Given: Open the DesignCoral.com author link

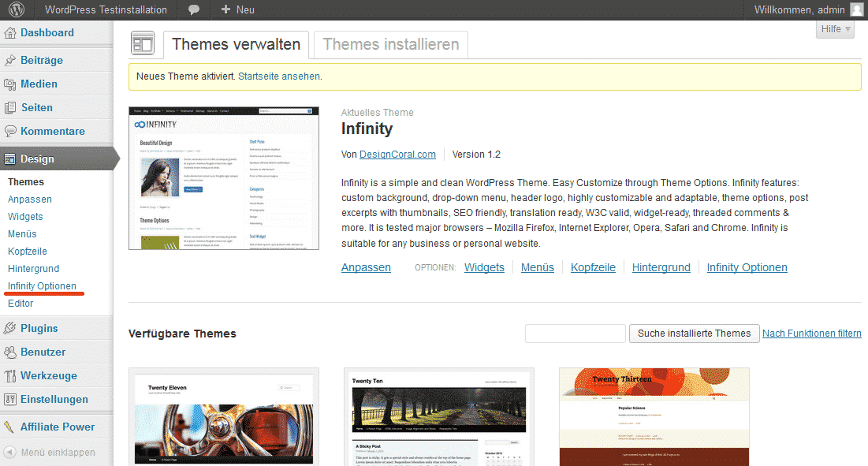Looking at the screenshot, I should click(x=397, y=155).
